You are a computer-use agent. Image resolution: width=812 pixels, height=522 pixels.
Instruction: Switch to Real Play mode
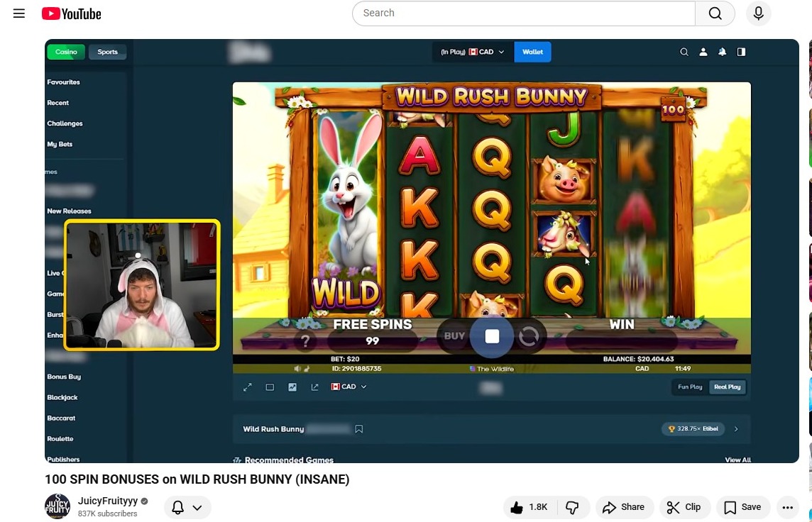[x=728, y=387]
